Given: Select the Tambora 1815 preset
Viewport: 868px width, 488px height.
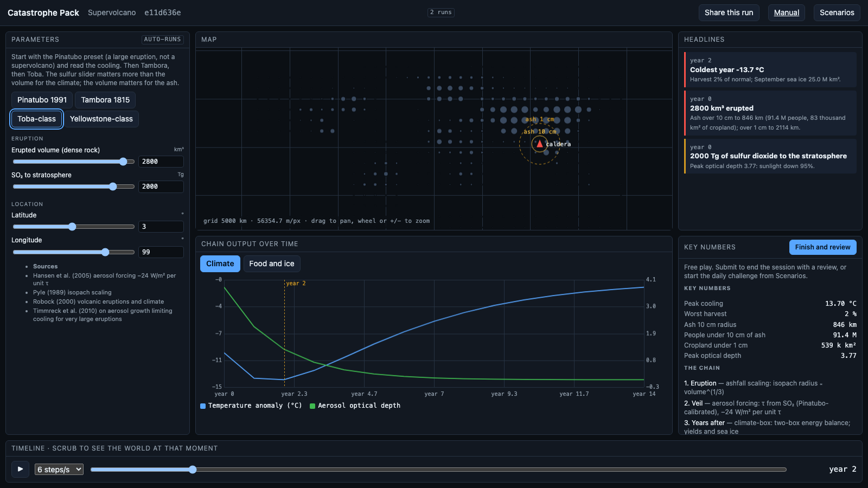Looking at the screenshot, I should click(x=105, y=100).
